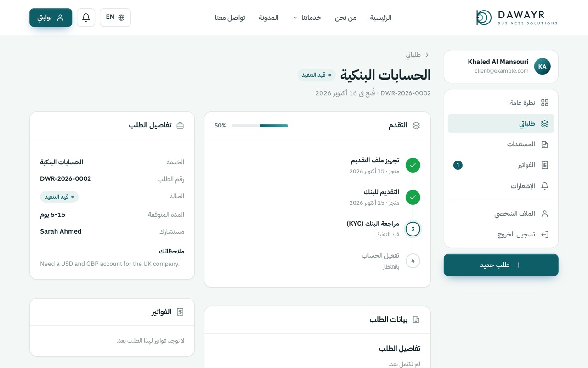This screenshot has width=588, height=368.
Task: Click the التقديم للبنك step checkmark
Action: [413, 197]
